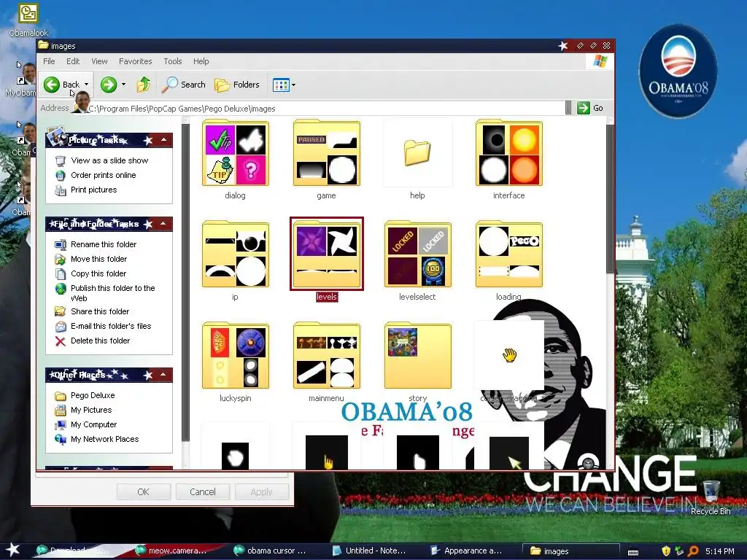Click Cancel in the dialog behind

coord(203,492)
